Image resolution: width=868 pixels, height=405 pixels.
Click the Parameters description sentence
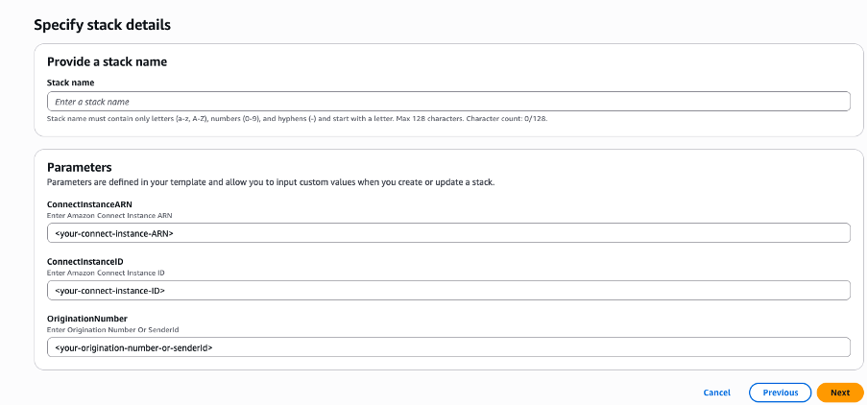pyautogui.click(x=272, y=181)
